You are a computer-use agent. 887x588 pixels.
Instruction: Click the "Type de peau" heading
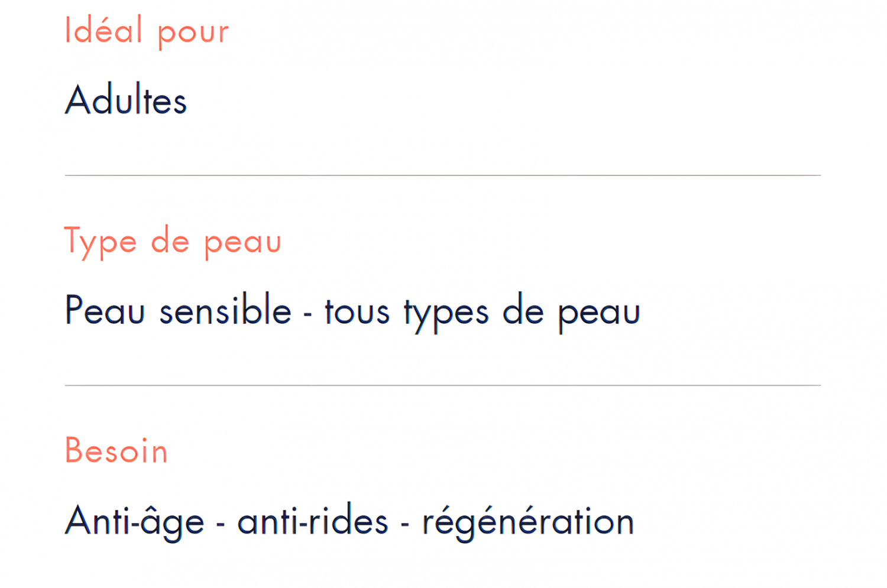(x=173, y=242)
